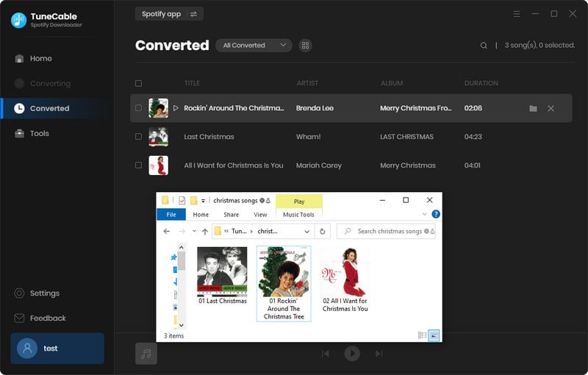Switch Explorer to details view
The width and height of the screenshot is (588, 375).
pyautogui.click(x=422, y=335)
